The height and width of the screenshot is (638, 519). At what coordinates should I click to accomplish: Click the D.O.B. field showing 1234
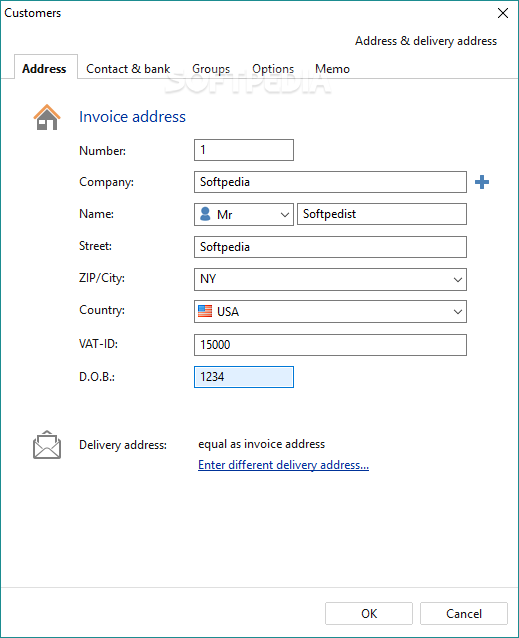[244, 377]
